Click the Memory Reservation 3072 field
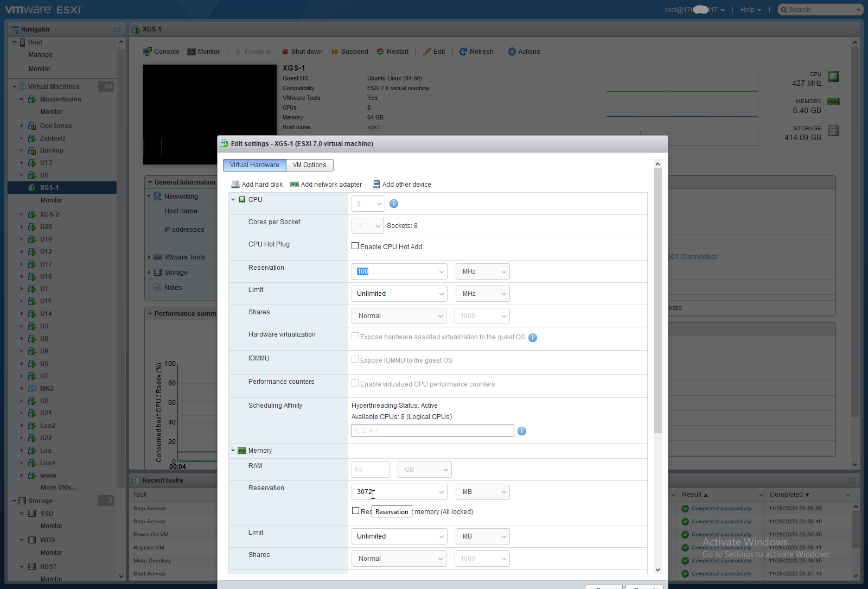This screenshot has width=868, height=589. click(x=399, y=492)
